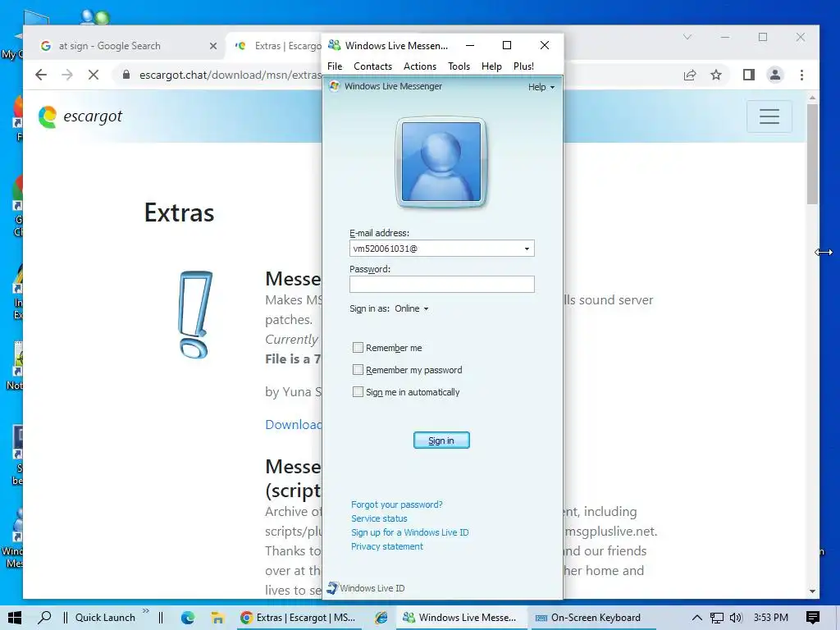This screenshot has height=630, width=840.
Task: Stop loading the page in Chrome
Action: [x=94, y=75]
